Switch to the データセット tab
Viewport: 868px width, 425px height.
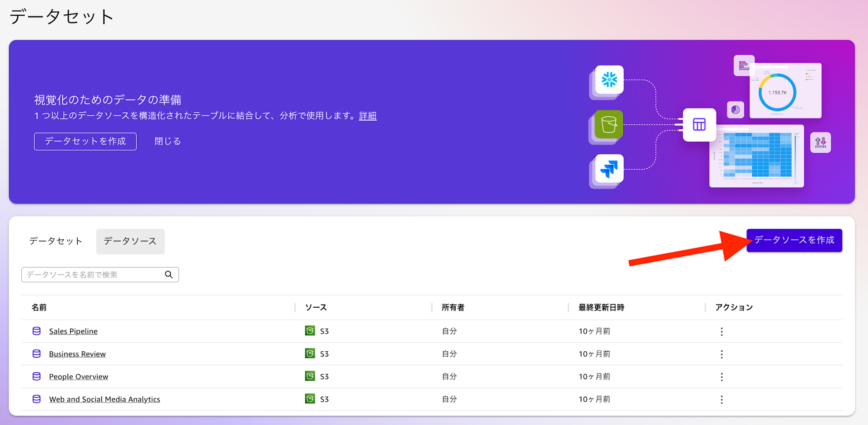coord(55,242)
